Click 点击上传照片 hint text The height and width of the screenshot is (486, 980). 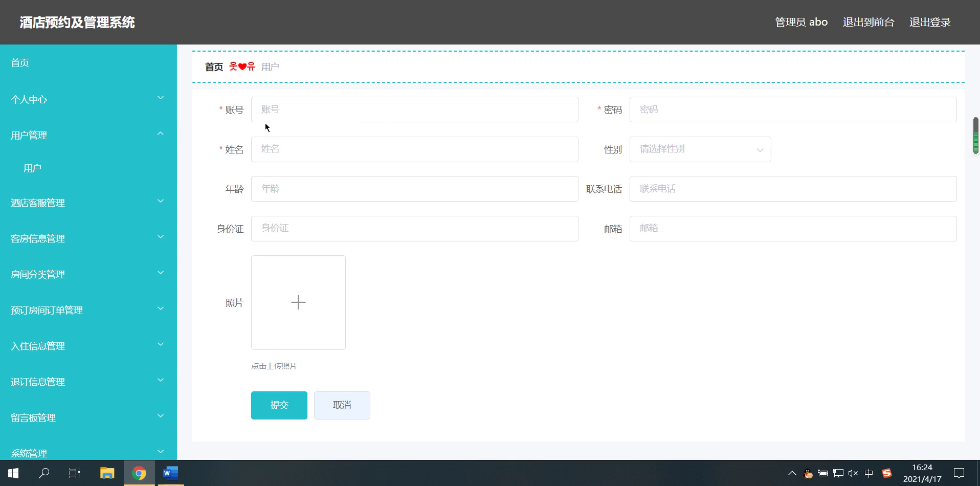[x=274, y=366]
